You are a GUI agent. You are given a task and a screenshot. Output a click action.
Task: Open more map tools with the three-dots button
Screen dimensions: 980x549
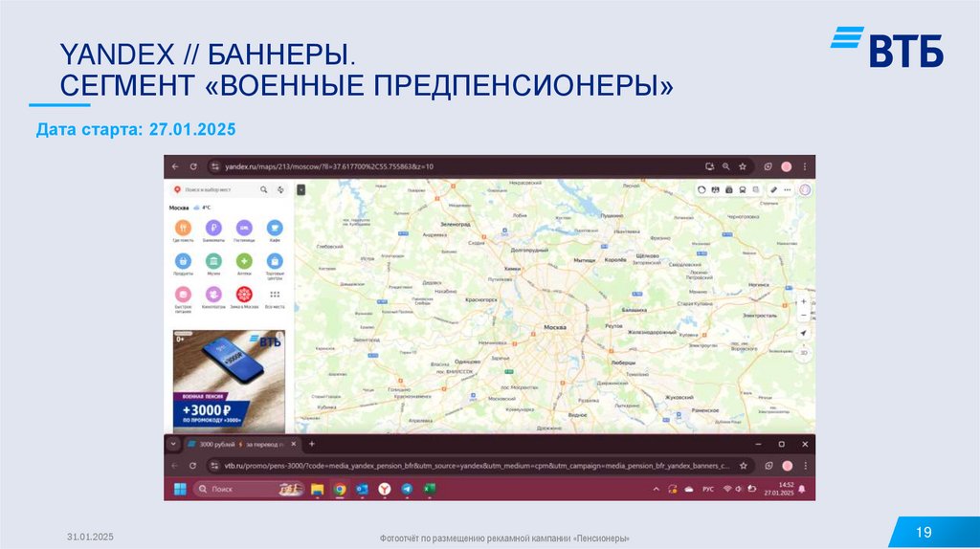pos(788,190)
